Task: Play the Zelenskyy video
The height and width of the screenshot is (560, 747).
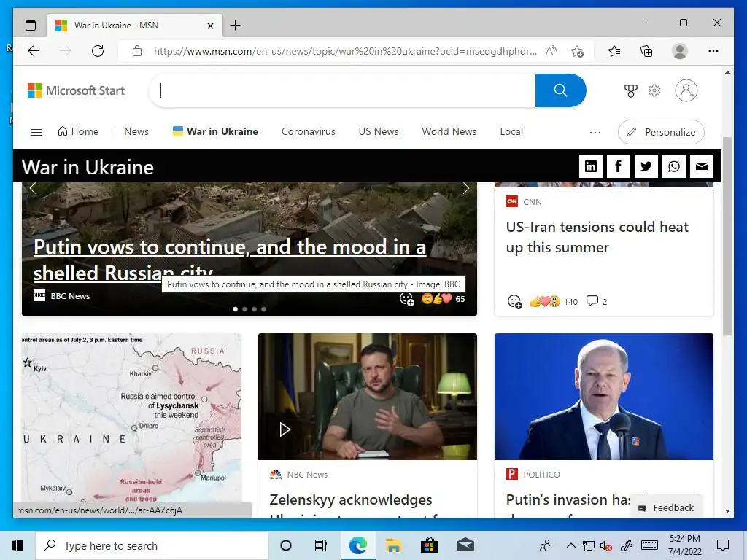Action: point(285,429)
